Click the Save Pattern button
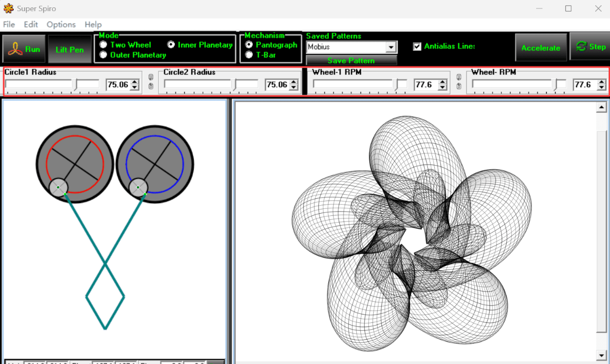The width and height of the screenshot is (610, 364). point(351,60)
